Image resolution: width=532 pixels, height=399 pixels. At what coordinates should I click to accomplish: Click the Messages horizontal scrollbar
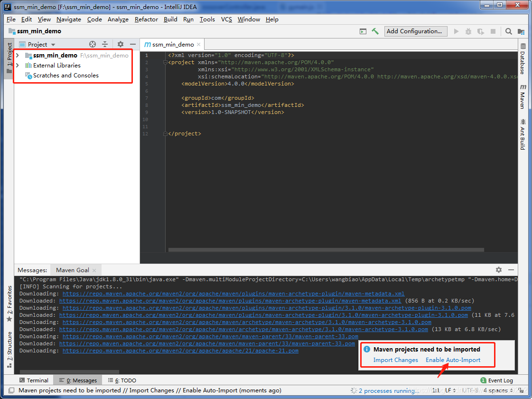pyautogui.click(x=70, y=372)
